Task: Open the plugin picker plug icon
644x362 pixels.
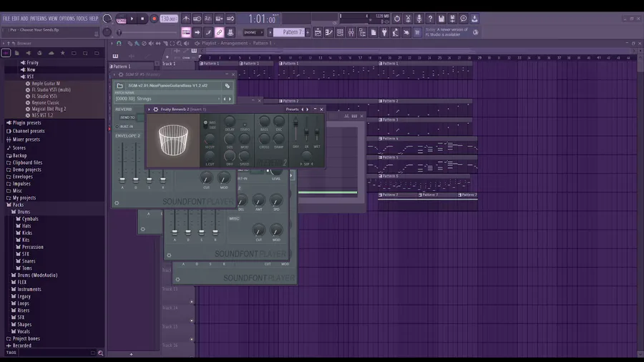Action: (384, 32)
